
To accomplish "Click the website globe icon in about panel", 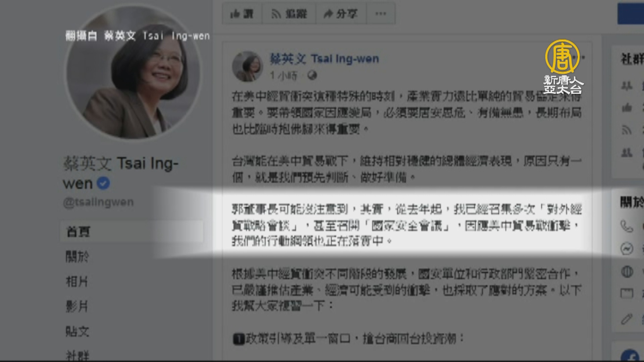I will pos(627,271).
